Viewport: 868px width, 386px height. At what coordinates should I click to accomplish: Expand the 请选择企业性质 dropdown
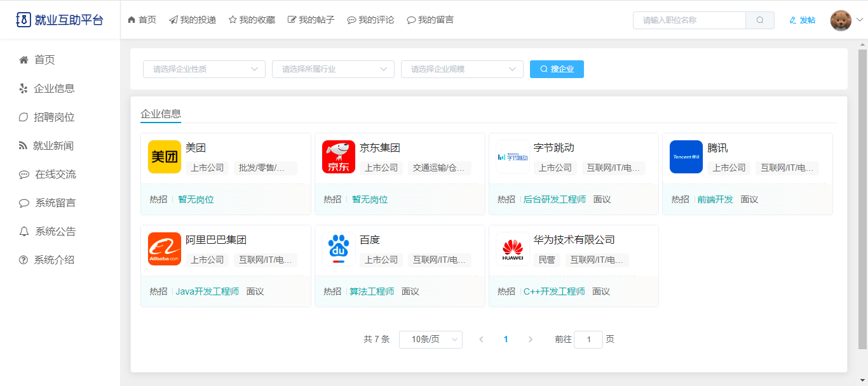tap(204, 69)
